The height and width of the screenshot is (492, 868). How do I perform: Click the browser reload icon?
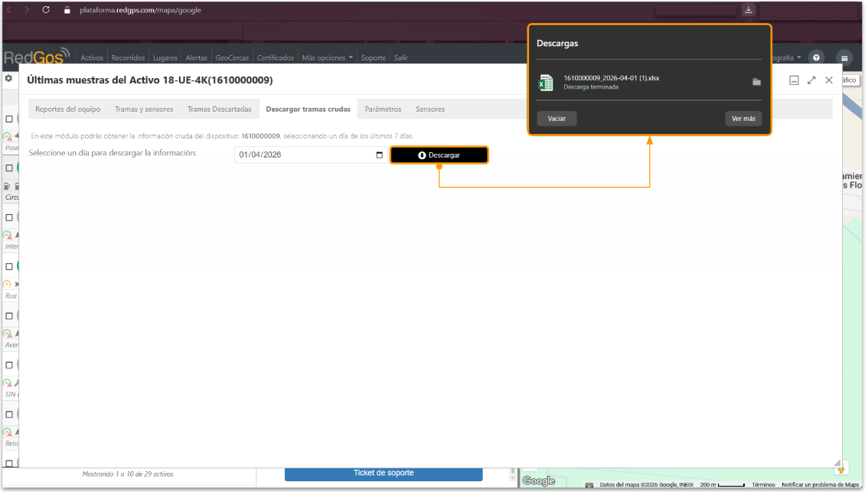coord(46,10)
